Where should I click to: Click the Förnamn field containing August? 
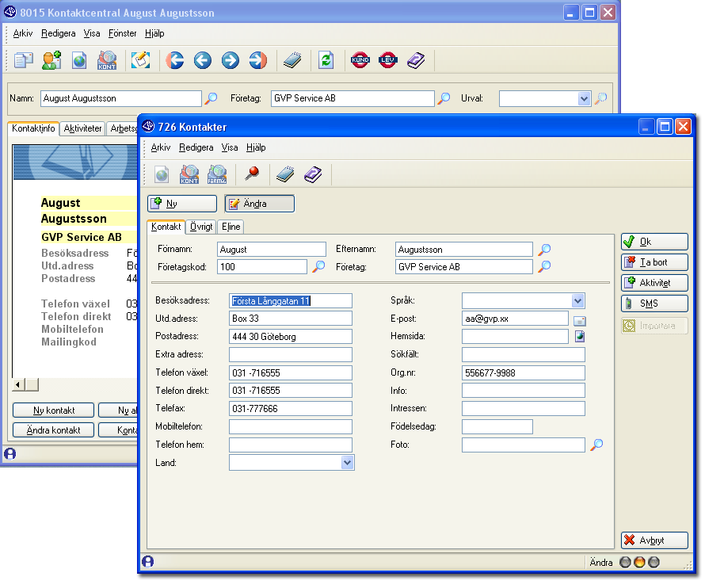point(272,250)
